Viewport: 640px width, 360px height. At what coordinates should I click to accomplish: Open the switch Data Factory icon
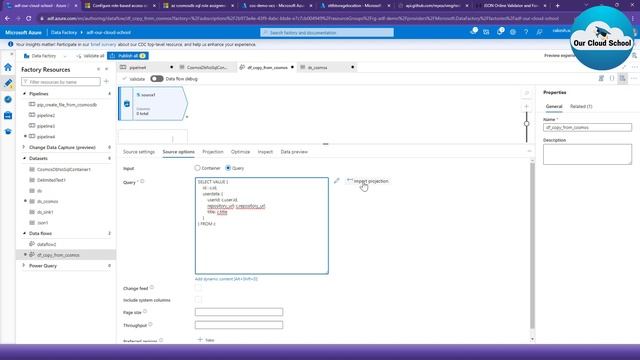487,32
